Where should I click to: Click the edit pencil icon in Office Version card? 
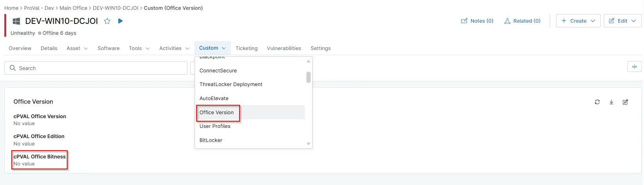(625, 102)
